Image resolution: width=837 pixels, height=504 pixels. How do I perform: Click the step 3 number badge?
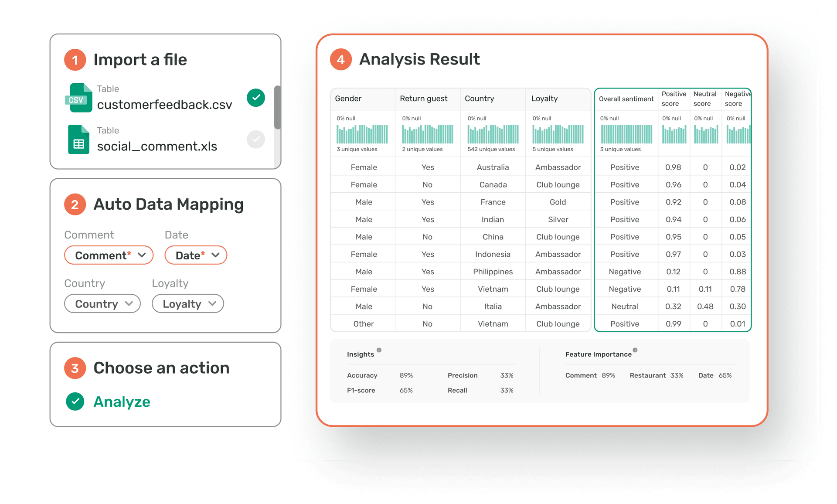point(75,368)
